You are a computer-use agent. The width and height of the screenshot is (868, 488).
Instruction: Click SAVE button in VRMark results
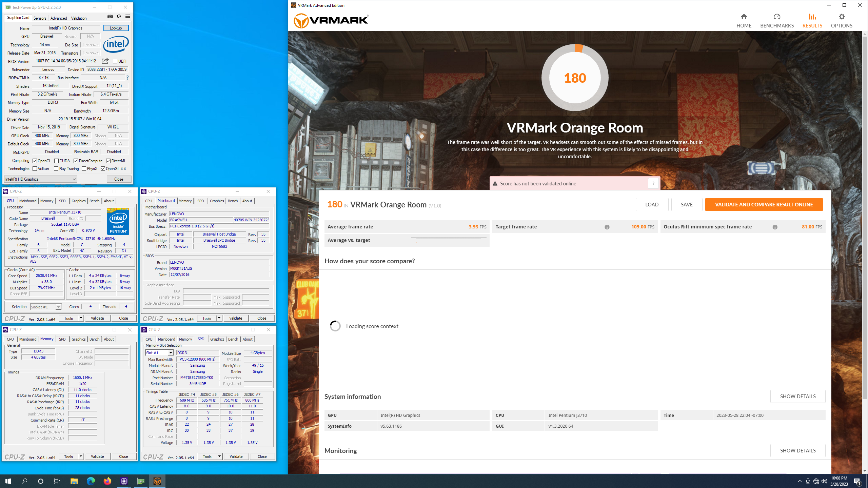pyautogui.click(x=687, y=204)
